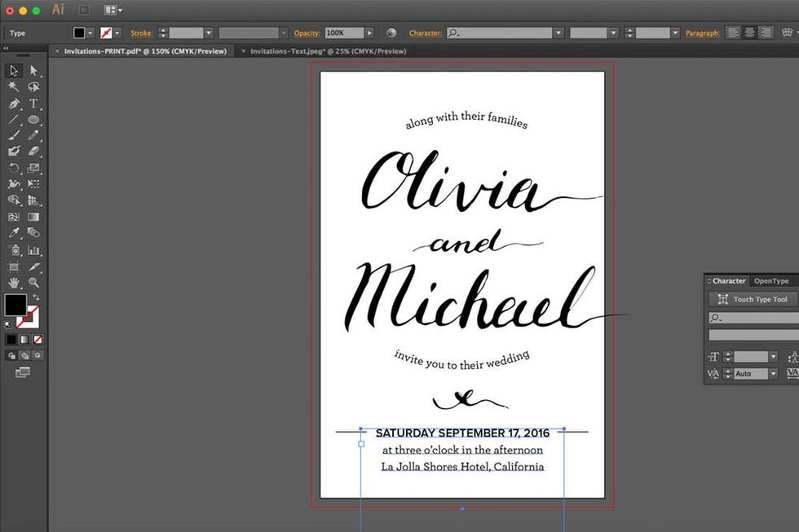
Task: Click the Touch Type Tool button
Action: coord(753,299)
